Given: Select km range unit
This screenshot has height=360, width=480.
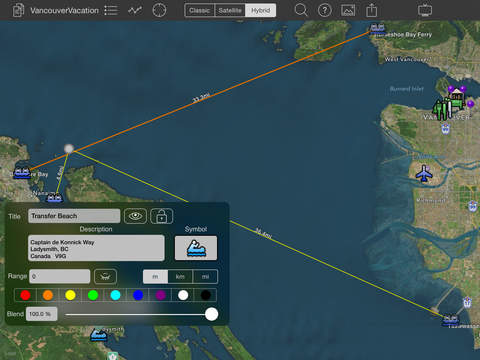Looking at the screenshot, I should tap(180, 277).
